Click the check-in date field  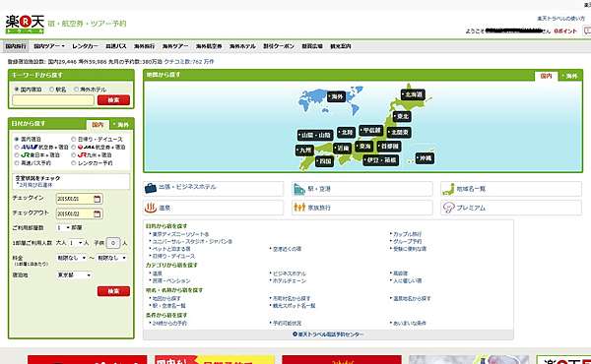click(x=79, y=199)
